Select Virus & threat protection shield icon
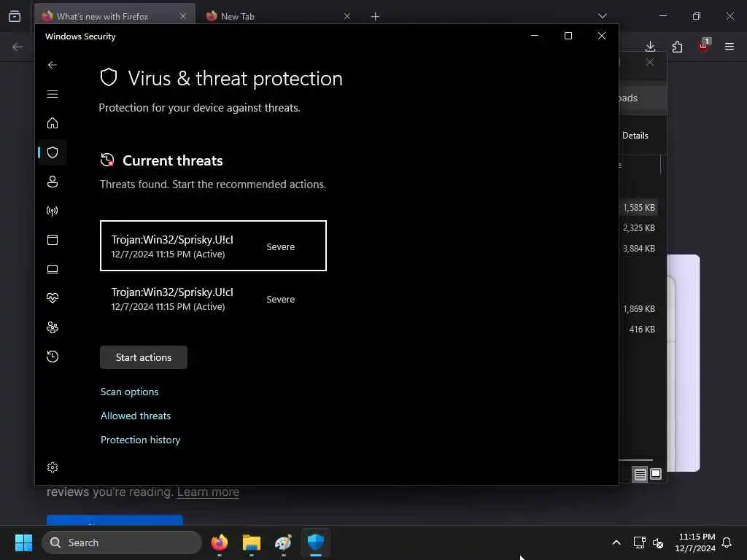The image size is (747, 560). pos(53,152)
